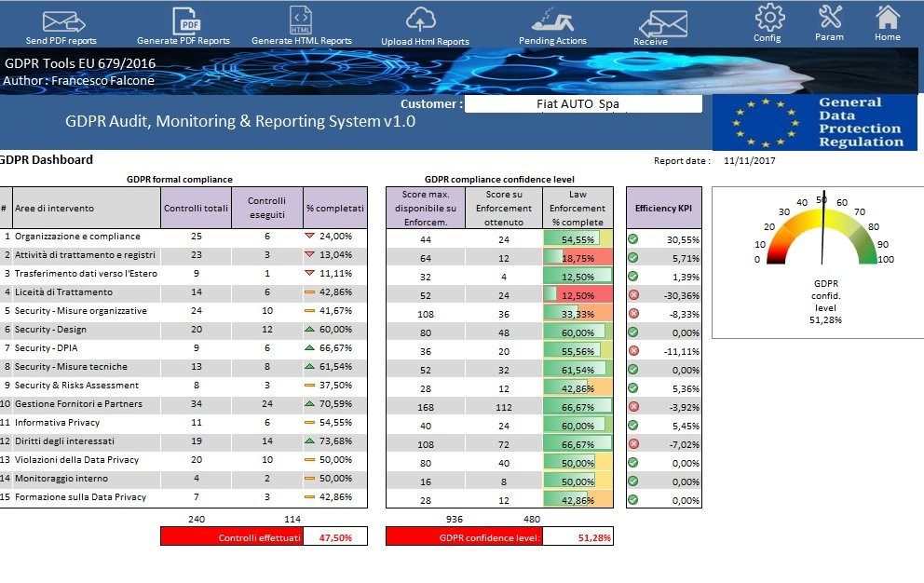Click the total 240 controlli value
This screenshot has height=583, width=924.
point(197,520)
